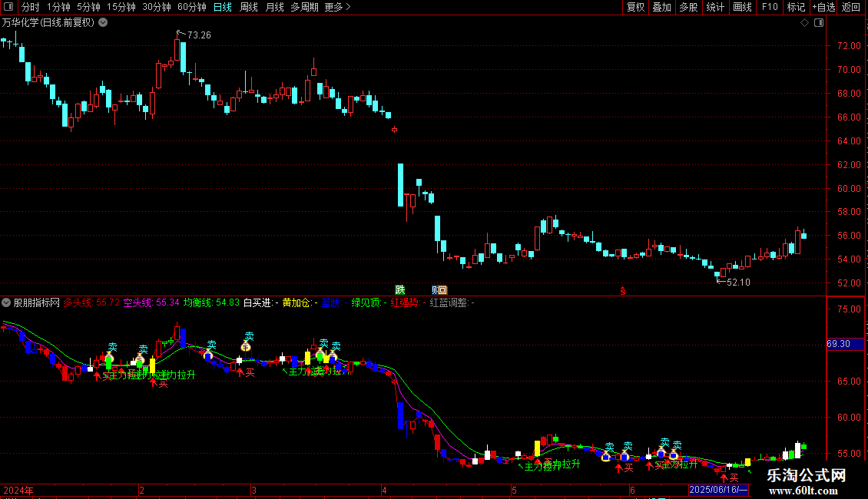This screenshot has height=499, width=868.
Task: Click the 73.26 high price label
Action: [199, 35]
